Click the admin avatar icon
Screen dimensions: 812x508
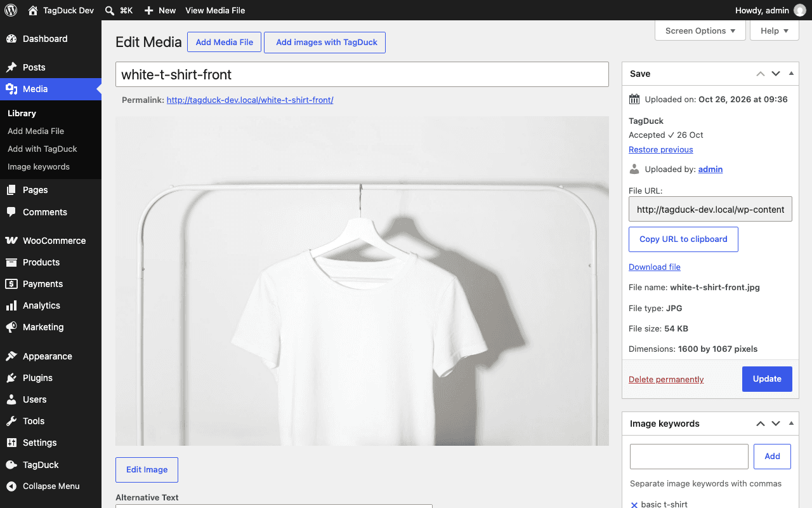click(x=800, y=10)
